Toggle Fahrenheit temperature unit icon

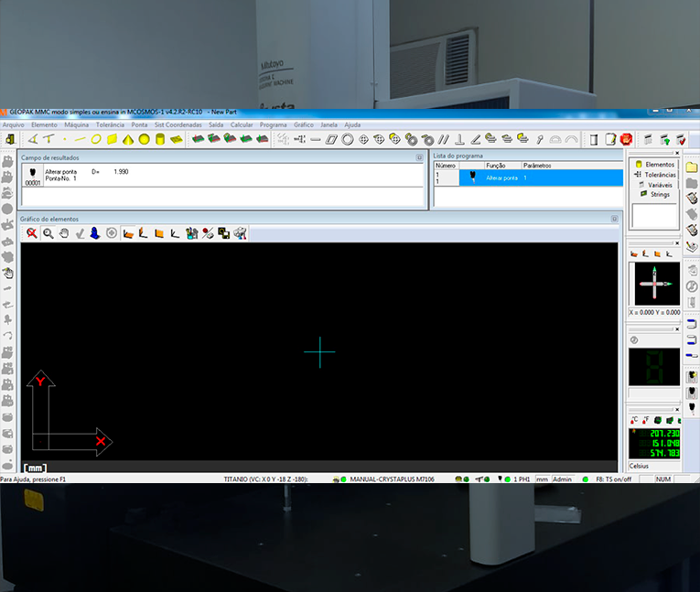click(646, 419)
